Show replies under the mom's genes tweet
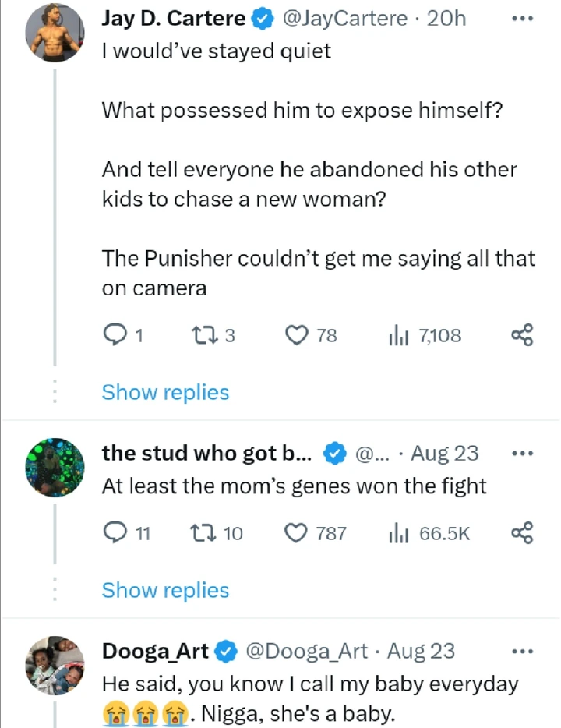The width and height of the screenshot is (561, 728). [x=165, y=590]
